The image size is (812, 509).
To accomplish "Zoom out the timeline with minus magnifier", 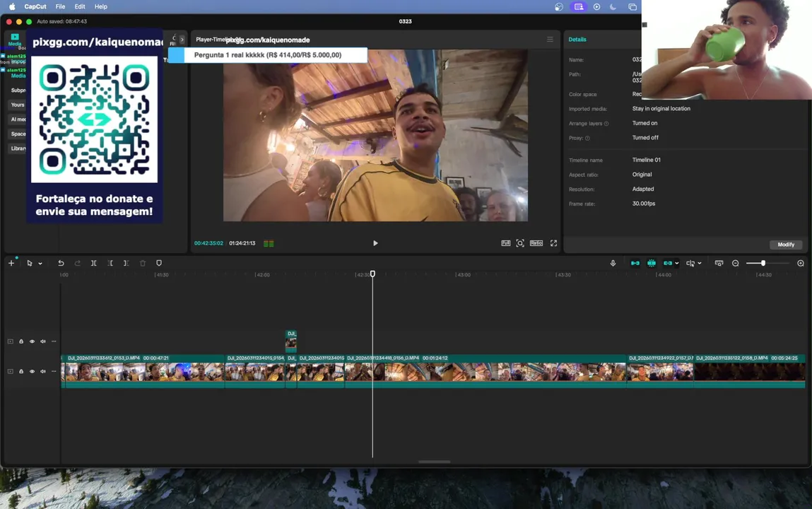I will [736, 263].
